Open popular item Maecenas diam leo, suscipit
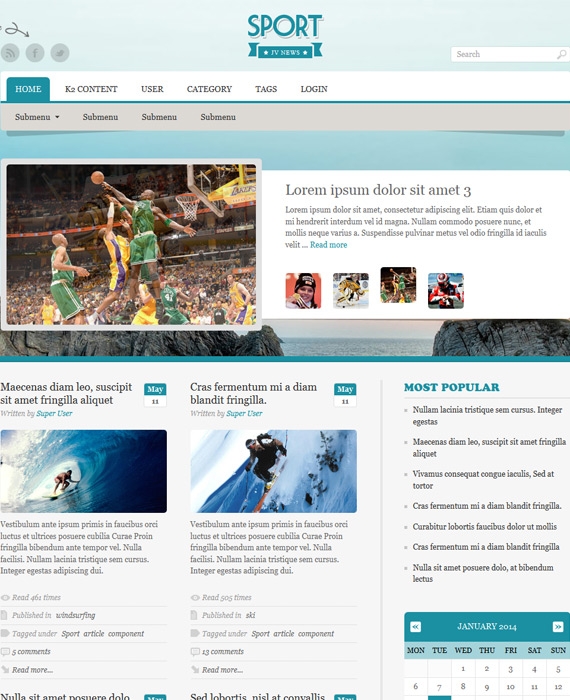The image size is (570, 700). (489, 447)
